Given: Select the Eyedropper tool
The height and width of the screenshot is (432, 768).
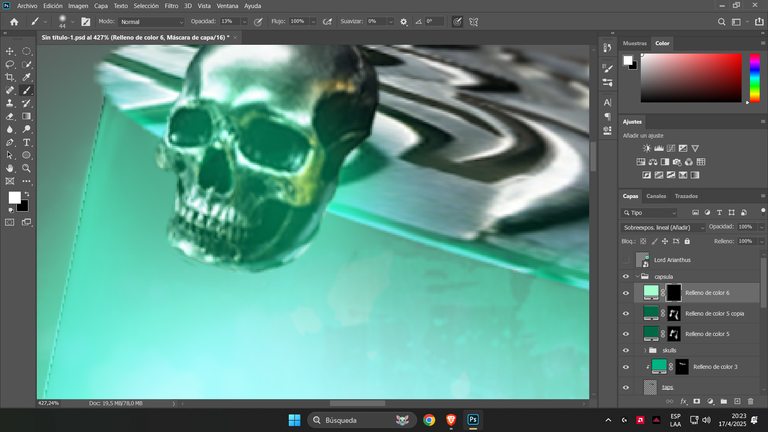Looking at the screenshot, I should [x=26, y=77].
